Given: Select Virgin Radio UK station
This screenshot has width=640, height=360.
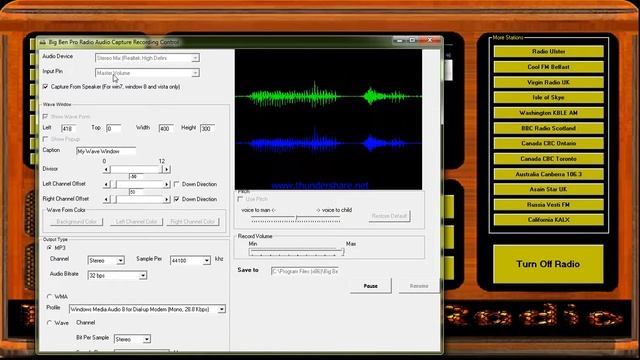Looking at the screenshot, I should (x=549, y=82).
